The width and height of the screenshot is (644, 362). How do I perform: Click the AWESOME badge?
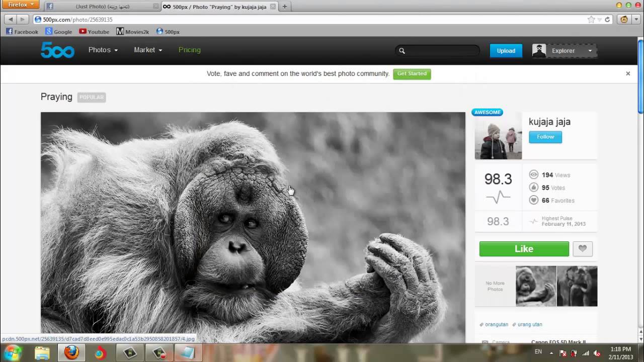click(x=488, y=112)
